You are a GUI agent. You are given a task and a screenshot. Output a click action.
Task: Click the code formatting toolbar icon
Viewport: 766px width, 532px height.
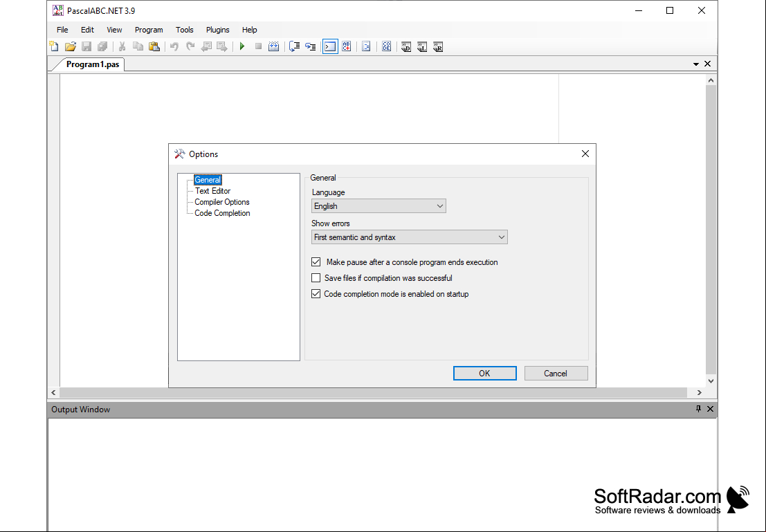[x=366, y=47]
